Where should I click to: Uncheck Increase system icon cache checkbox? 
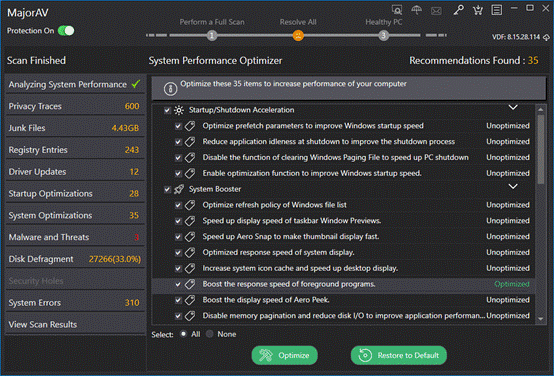click(x=178, y=269)
